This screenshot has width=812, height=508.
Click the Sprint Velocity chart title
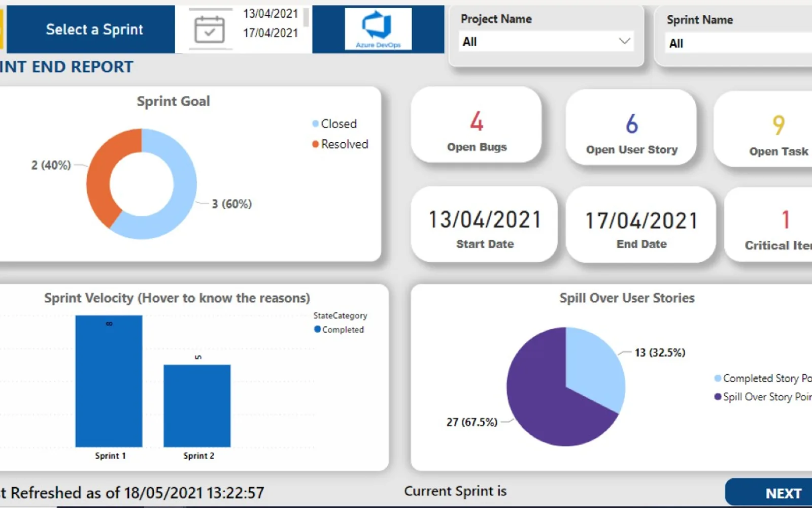pos(177,298)
